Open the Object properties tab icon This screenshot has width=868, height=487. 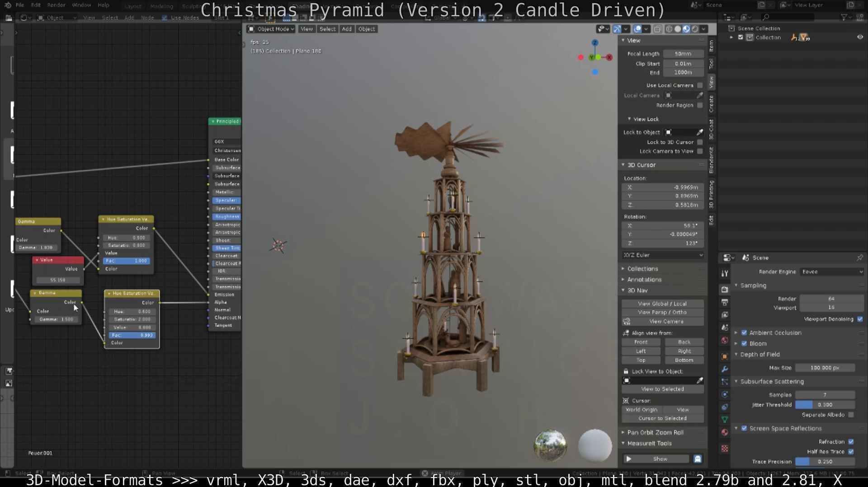725,356
